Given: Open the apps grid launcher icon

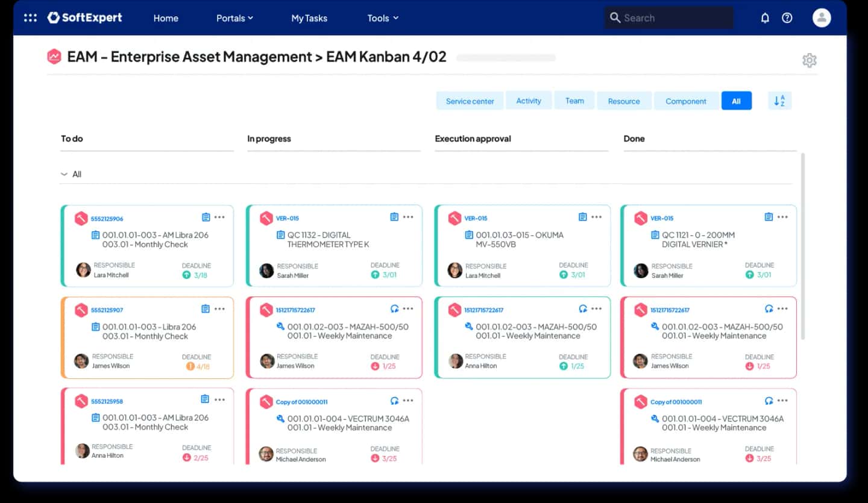Looking at the screenshot, I should [30, 18].
